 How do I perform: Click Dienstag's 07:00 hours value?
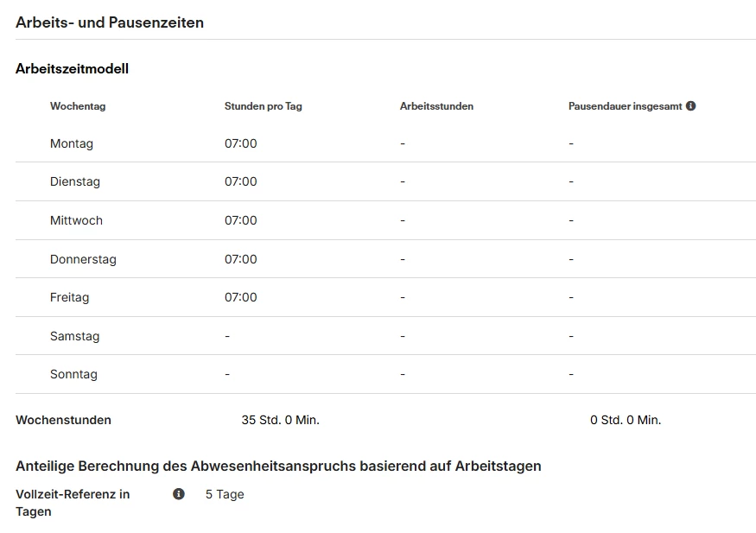[240, 181]
